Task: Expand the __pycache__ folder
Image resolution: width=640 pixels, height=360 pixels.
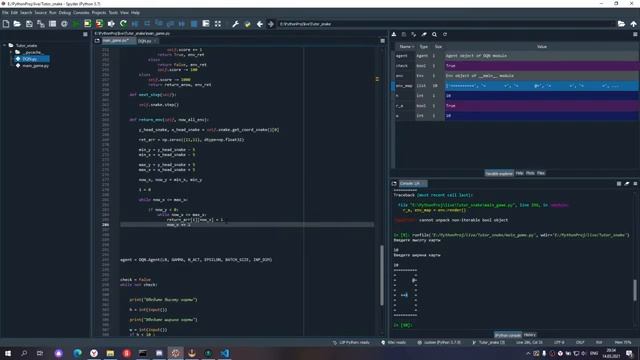Action: 11,52
